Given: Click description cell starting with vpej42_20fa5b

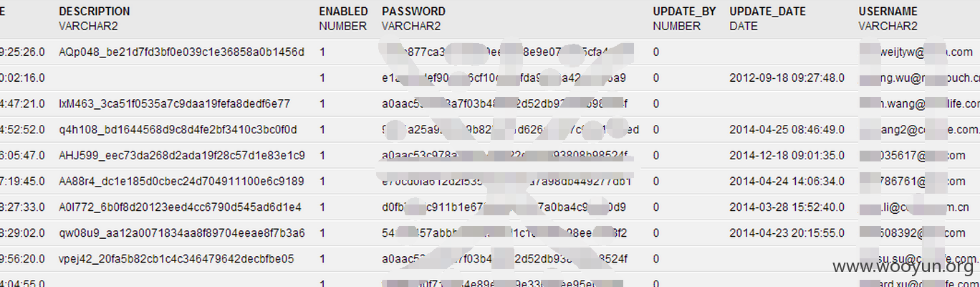Looking at the screenshot, I should [x=176, y=259].
